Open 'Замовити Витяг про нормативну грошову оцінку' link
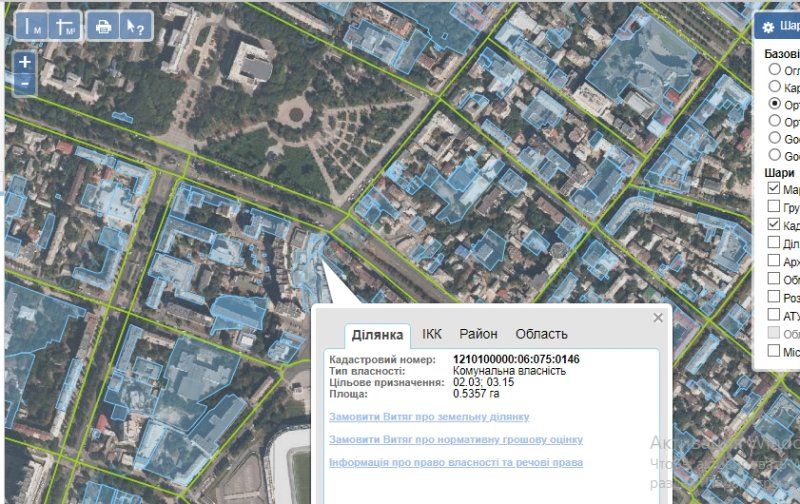Viewport: 800px width, 504px height. 455,440
